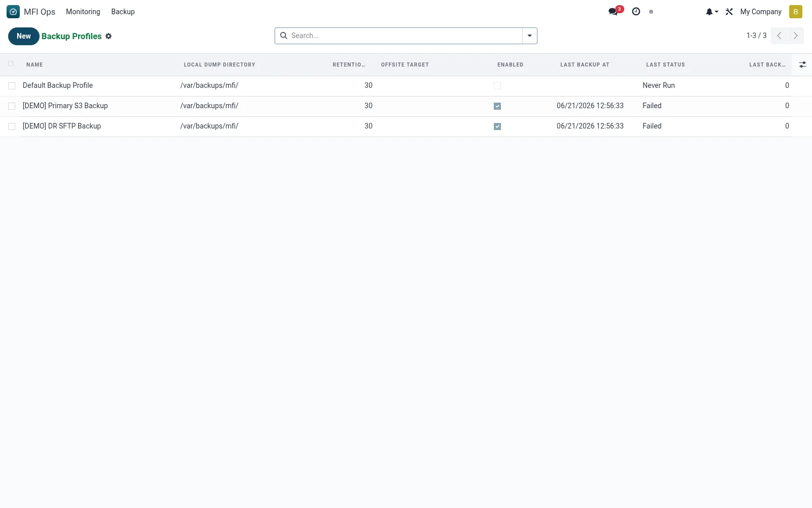The width and height of the screenshot is (812, 508).
Task: Click retention value 30 in Primary S3 Backup row
Action: [368, 106]
